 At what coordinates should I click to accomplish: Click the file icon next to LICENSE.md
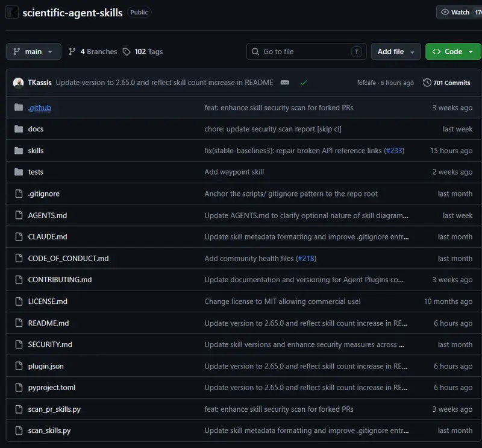pyautogui.click(x=19, y=301)
